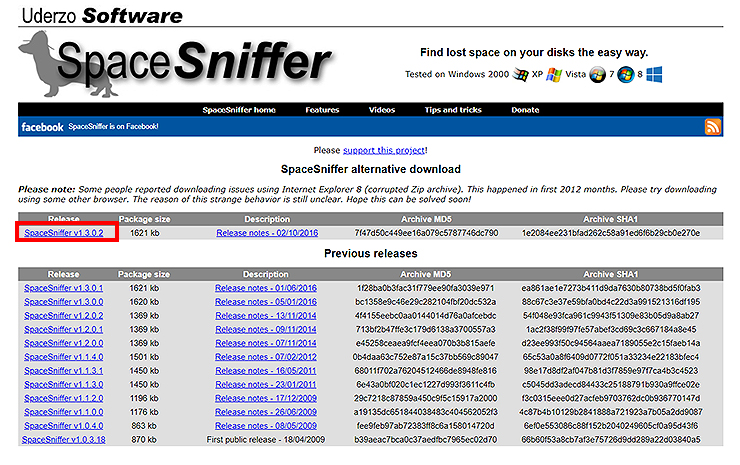Download SpaceSniffer v1.1.3.0

point(64,384)
